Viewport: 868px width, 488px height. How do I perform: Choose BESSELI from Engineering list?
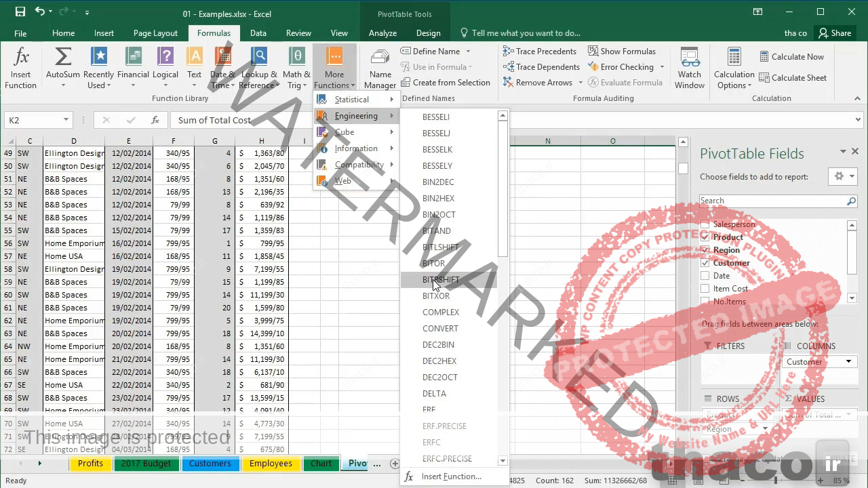tap(448, 117)
